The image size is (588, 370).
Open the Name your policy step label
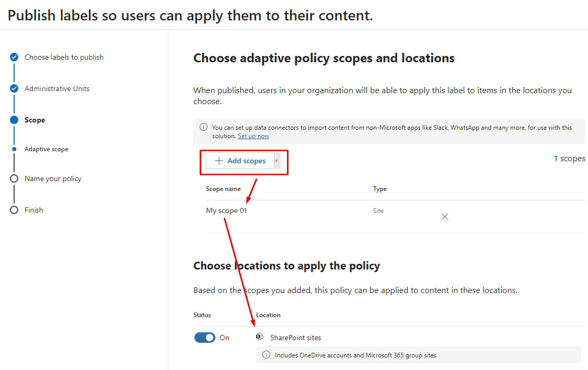click(53, 178)
